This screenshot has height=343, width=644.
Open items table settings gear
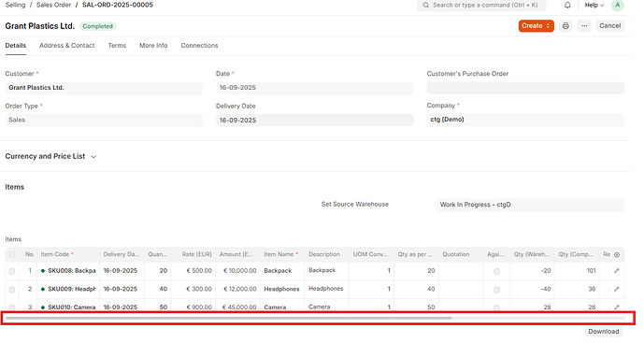[x=617, y=255]
